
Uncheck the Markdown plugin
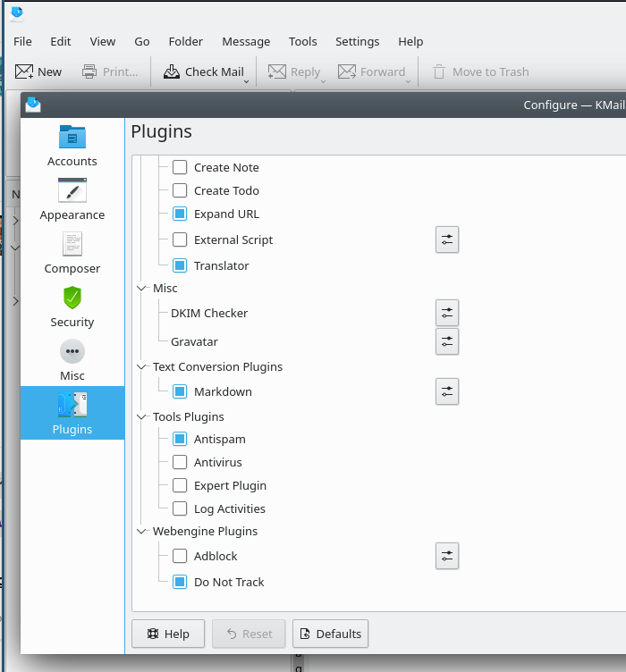tap(180, 391)
